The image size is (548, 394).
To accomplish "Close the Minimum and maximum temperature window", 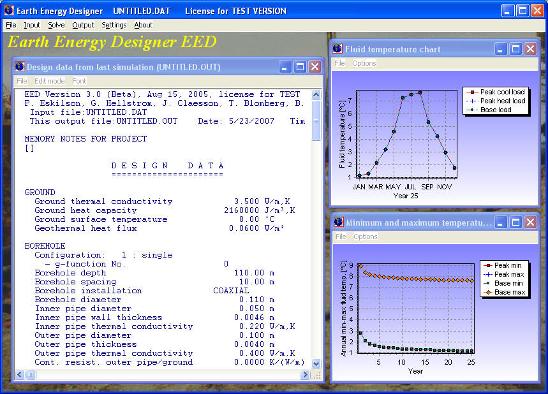I will [x=531, y=222].
